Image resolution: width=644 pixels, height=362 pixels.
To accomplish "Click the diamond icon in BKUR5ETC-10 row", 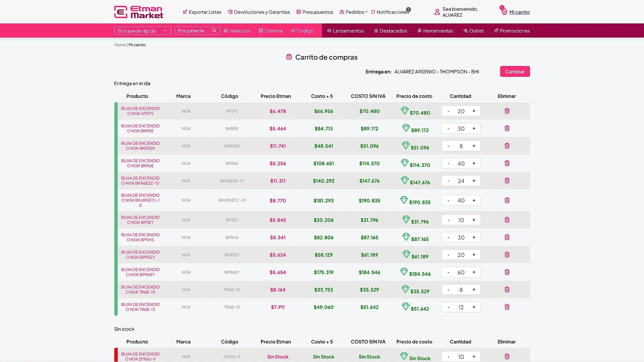I will (x=404, y=200).
